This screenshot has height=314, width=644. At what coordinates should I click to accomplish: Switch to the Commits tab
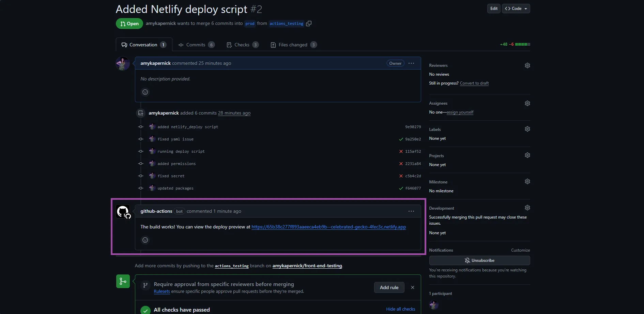pyautogui.click(x=196, y=45)
